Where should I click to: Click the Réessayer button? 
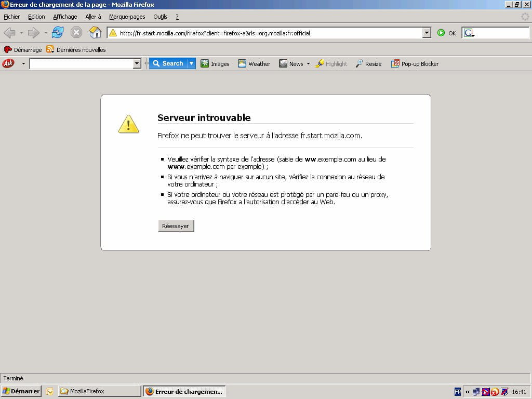pos(176,226)
